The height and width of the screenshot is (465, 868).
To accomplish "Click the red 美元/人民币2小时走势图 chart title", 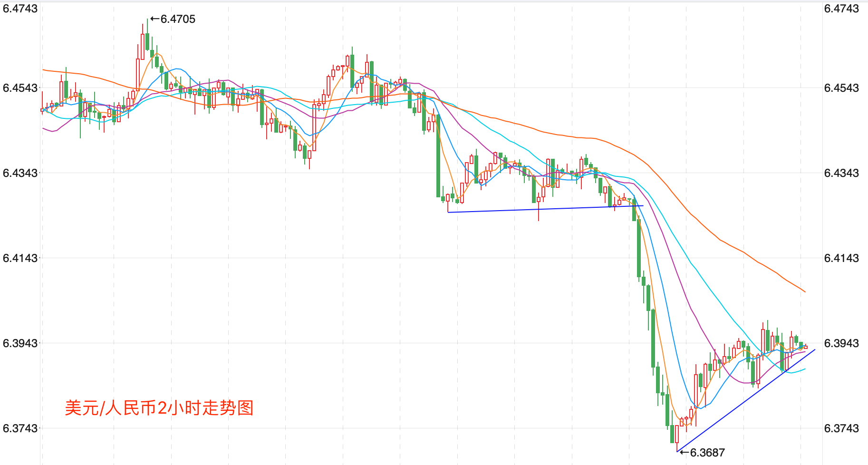I will tap(159, 407).
